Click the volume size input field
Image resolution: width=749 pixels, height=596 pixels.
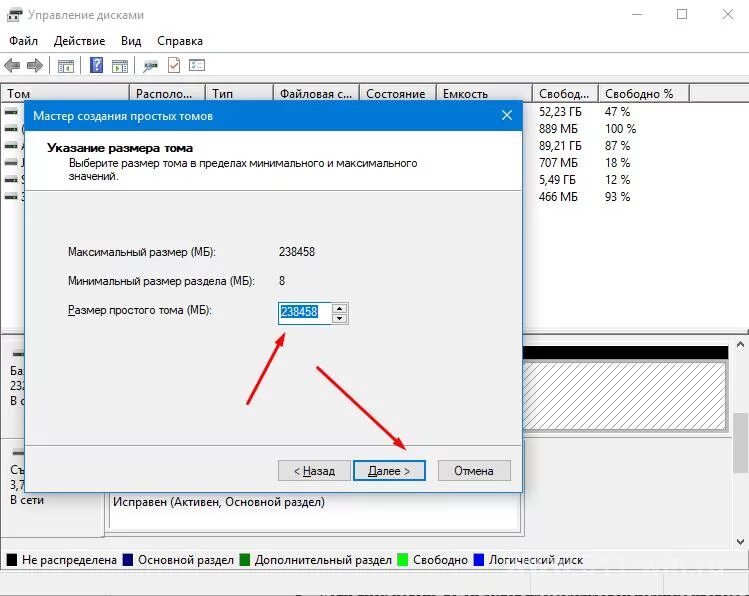coord(304,313)
